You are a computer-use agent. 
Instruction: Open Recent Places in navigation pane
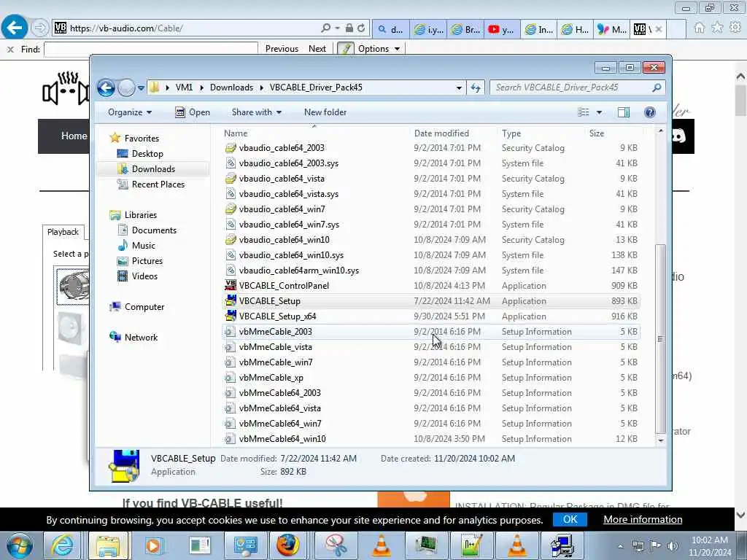coord(158,184)
